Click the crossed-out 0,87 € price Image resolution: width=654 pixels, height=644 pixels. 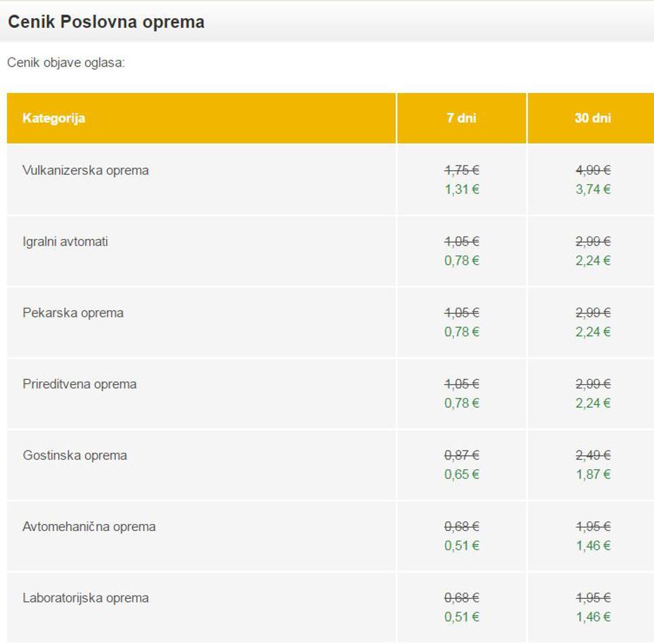461,455
